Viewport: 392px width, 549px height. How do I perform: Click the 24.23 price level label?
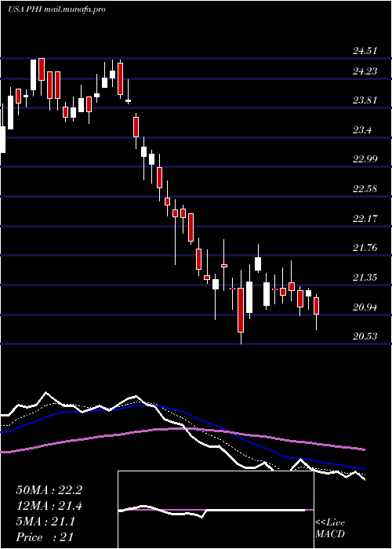coord(365,71)
